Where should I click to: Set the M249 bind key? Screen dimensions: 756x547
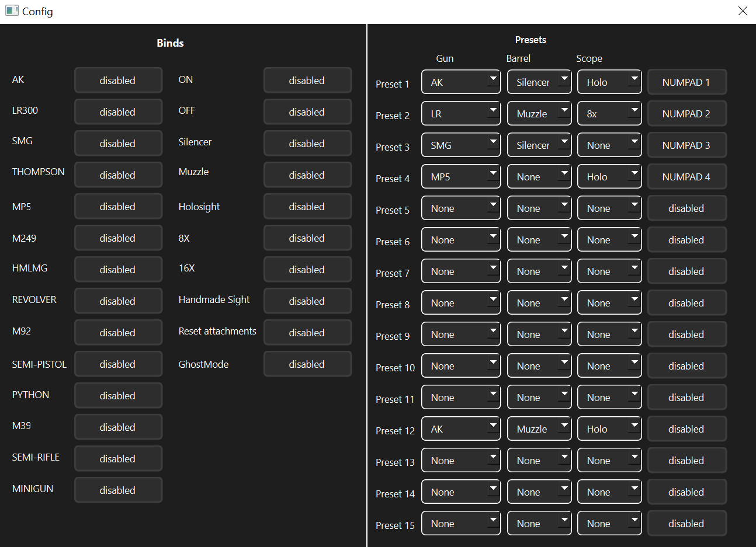coord(118,238)
